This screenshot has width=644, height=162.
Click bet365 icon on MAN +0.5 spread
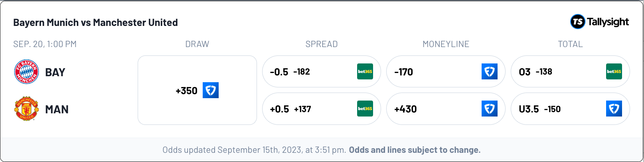[x=365, y=109]
